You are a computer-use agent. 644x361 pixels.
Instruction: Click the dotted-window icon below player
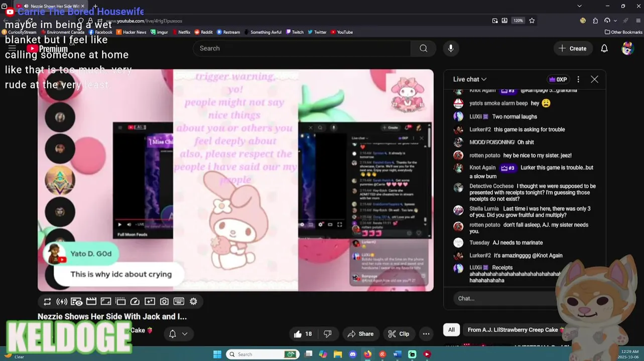tap(120, 301)
